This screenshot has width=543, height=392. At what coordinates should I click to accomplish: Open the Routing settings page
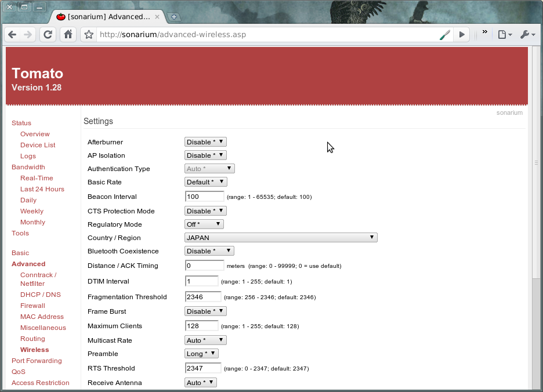32,339
